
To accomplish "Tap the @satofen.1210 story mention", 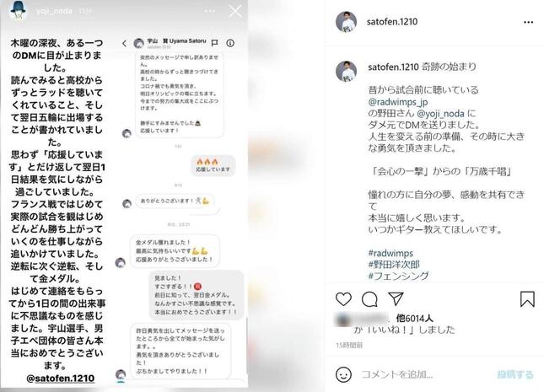I will [61, 379].
